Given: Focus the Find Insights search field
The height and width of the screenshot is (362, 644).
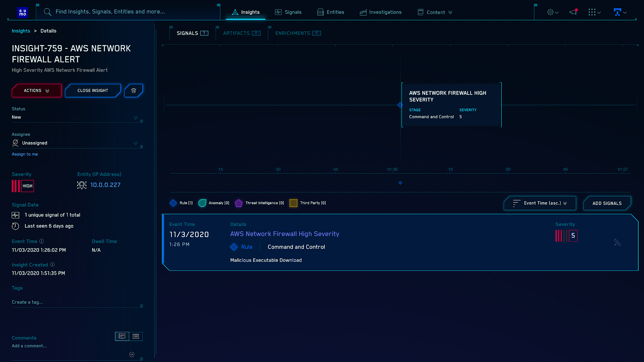Looking at the screenshot, I should (x=129, y=12).
